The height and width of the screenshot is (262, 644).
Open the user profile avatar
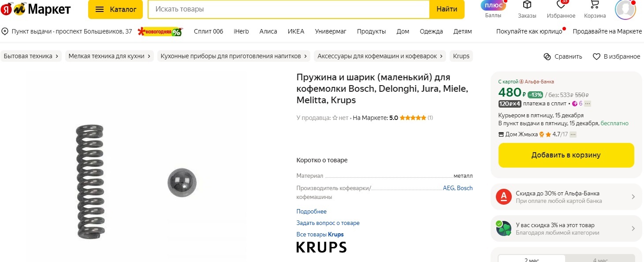[x=625, y=9]
